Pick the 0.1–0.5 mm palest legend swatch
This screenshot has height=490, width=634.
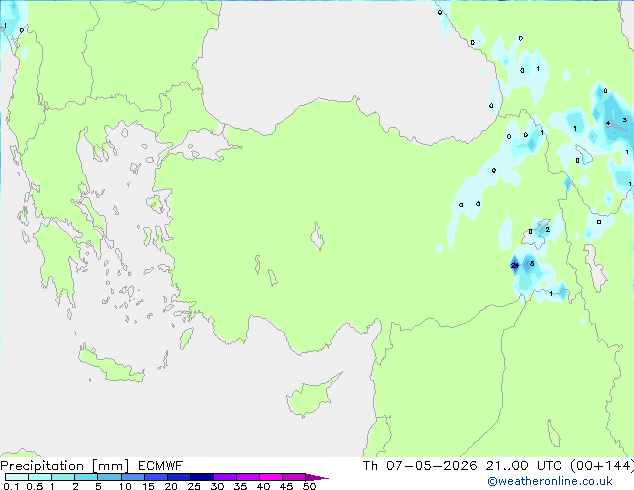pyautogui.click(x=17, y=477)
